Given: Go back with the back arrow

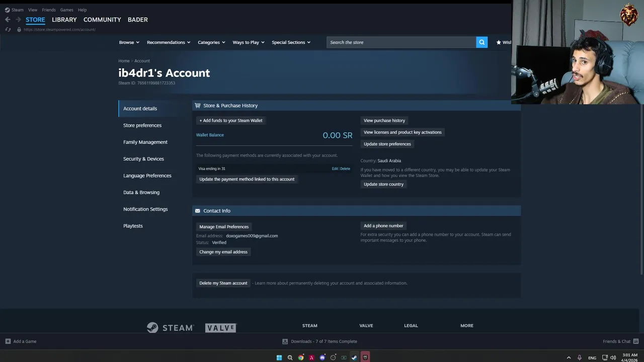Looking at the screenshot, I should point(8,20).
